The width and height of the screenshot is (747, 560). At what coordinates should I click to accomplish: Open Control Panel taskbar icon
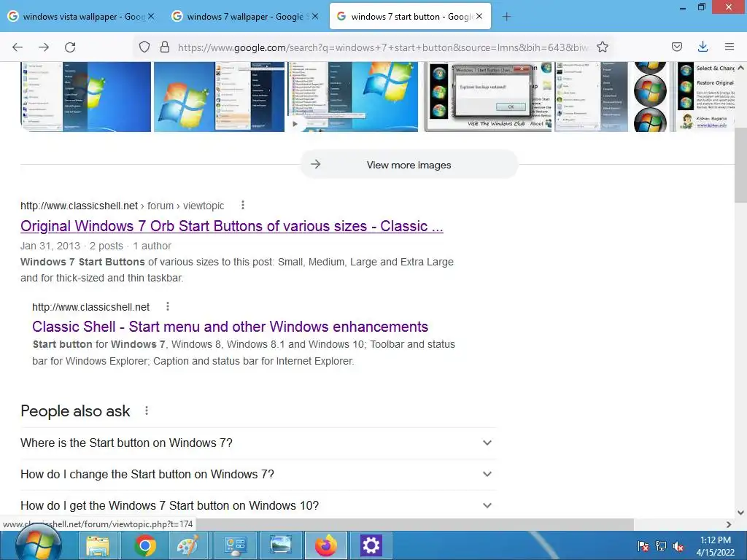[x=234, y=545]
